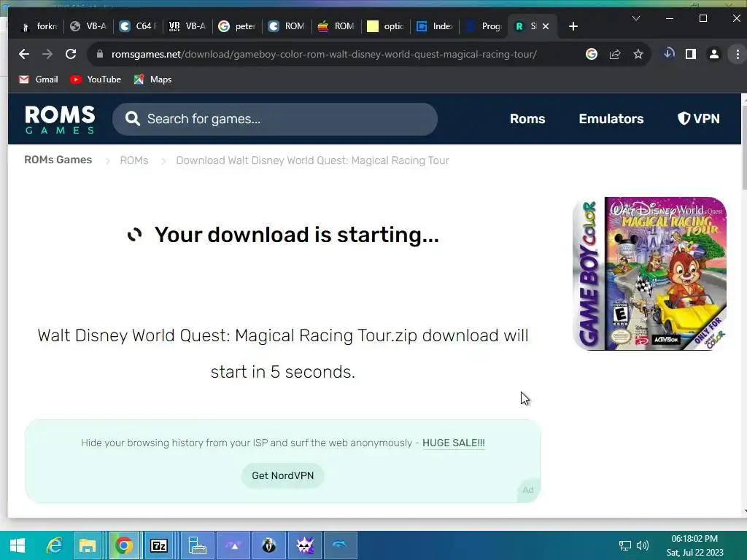Click the site lock icon in address bar
This screenshot has width=747, height=560.
(x=99, y=54)
